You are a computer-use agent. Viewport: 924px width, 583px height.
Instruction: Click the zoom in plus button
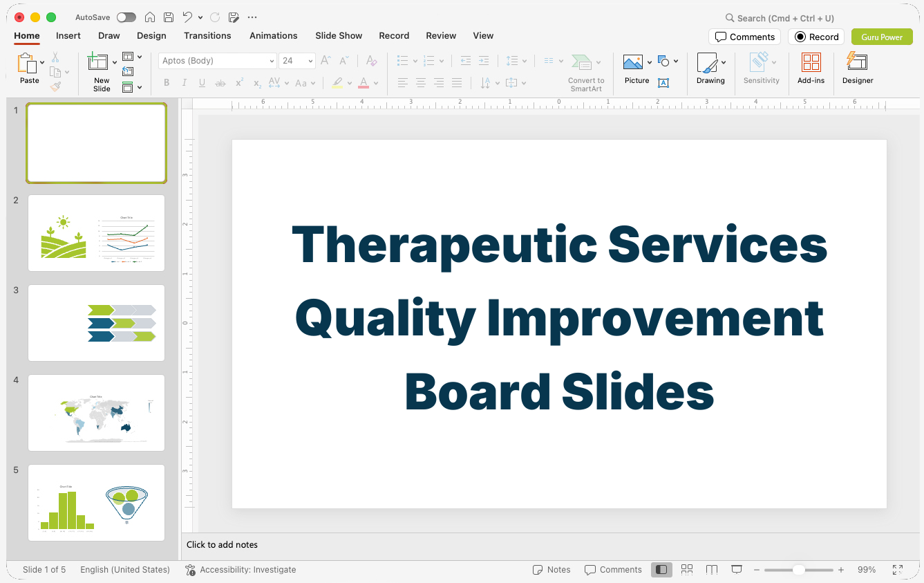tap(841, 570)
